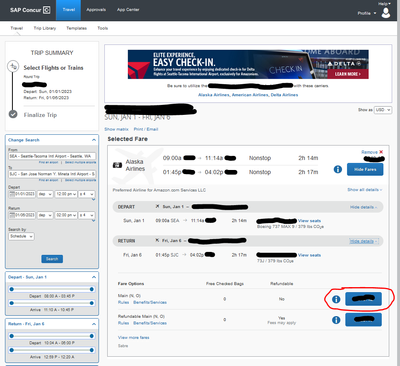Open the Tools submenu item
The width and height of the screenshot is (400, 366).
pos(103,28)
